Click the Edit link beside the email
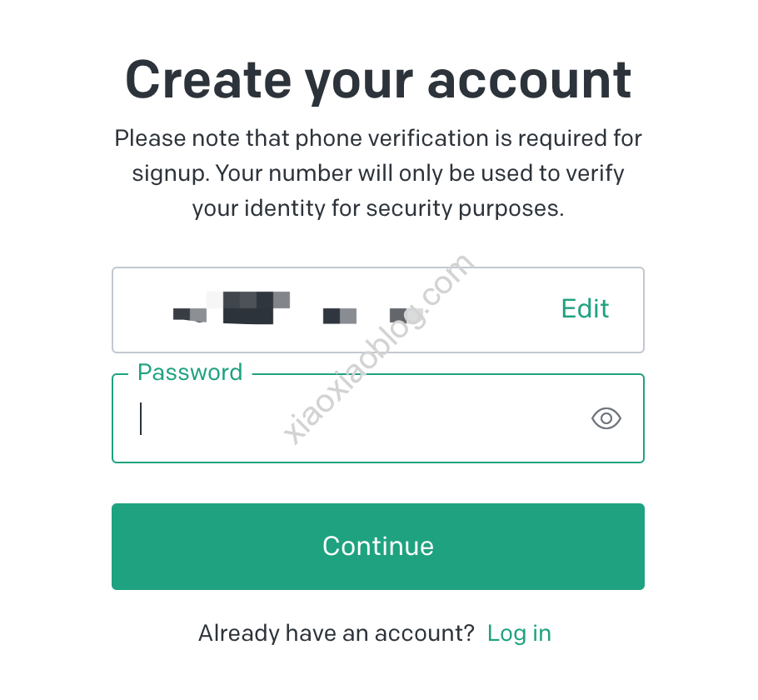This screenshot has width=758, height=700. [585, 308]
